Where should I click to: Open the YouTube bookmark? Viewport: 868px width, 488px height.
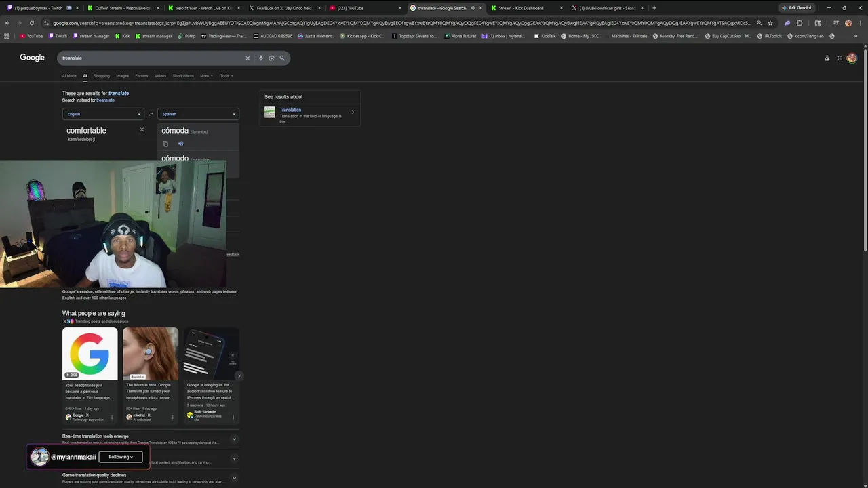point(31,36)
